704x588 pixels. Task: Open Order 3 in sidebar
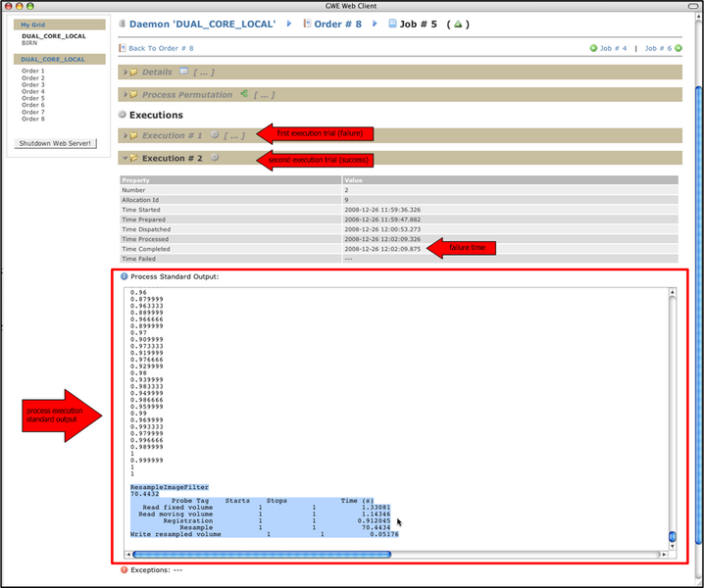(x=32, y=84)
